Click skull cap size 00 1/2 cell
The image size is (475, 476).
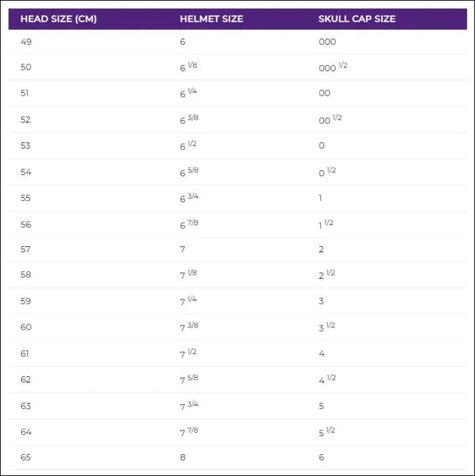(x=330, y=119)
